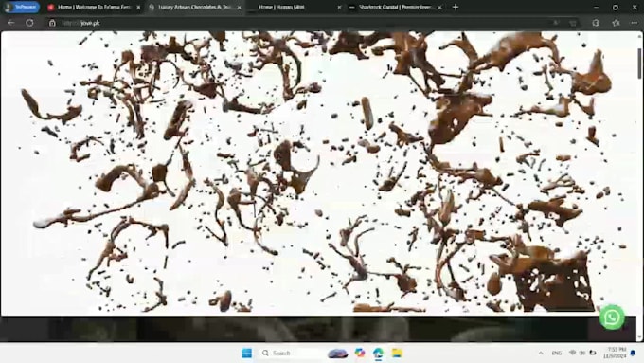Switch to the InPrivate profile badge
The width and height of the screenshot is (644, 363).
point(22,7)
